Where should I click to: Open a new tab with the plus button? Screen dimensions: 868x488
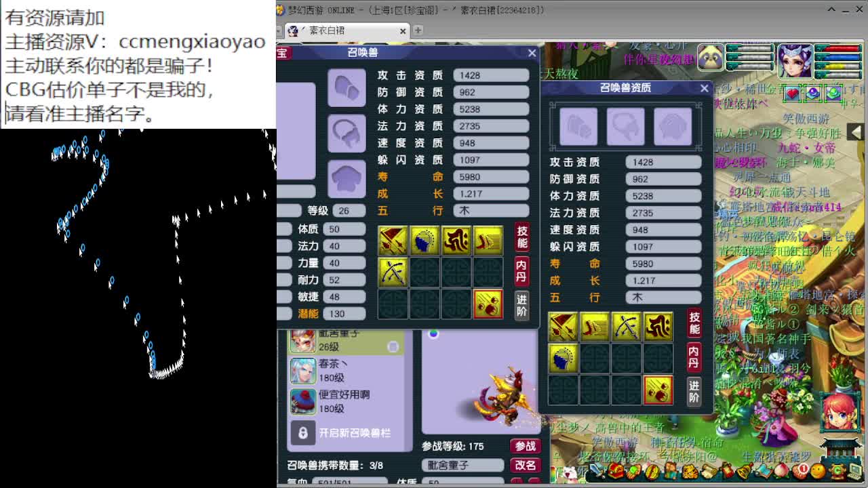pos(418,30)
